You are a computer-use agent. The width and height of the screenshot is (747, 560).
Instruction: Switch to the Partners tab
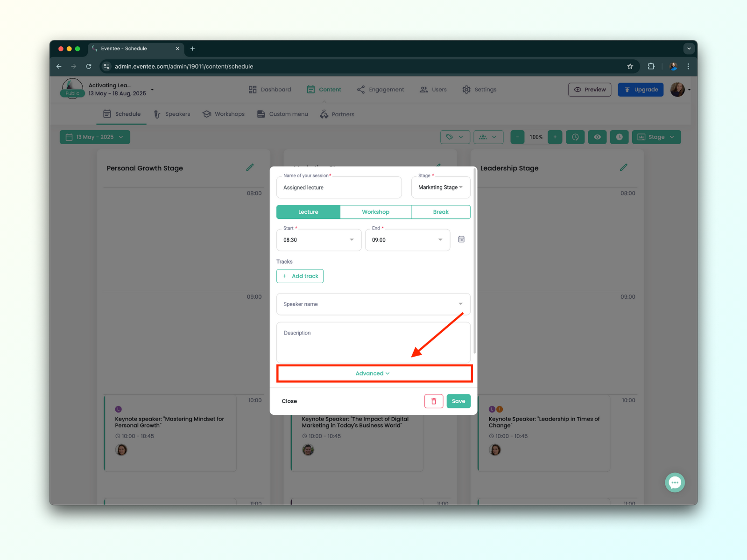tap(337, 114)
